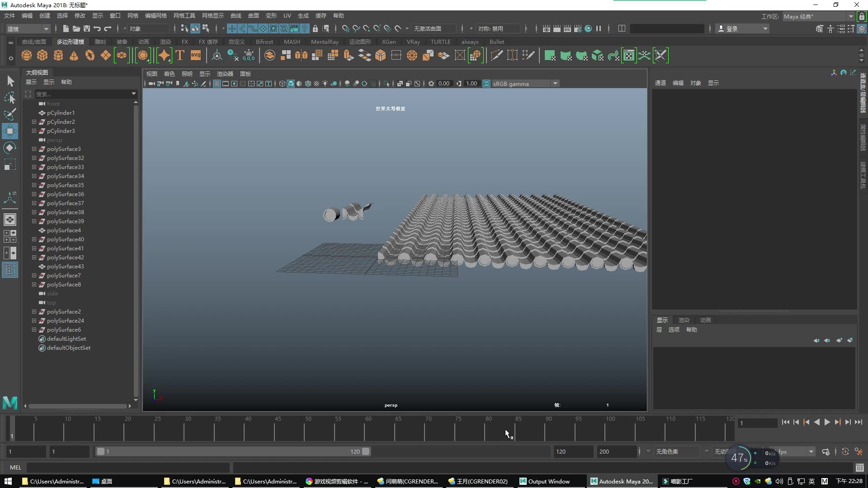Screen dimensions: 868x488
Task: Select pCylinder1 in the outliner
Action: (x=61, y=113)
